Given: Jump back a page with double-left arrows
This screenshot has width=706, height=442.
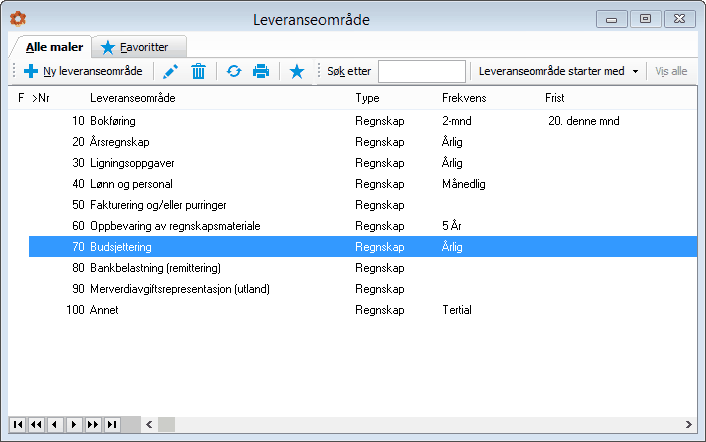Looking at the screenshot, I should [36, 424].
